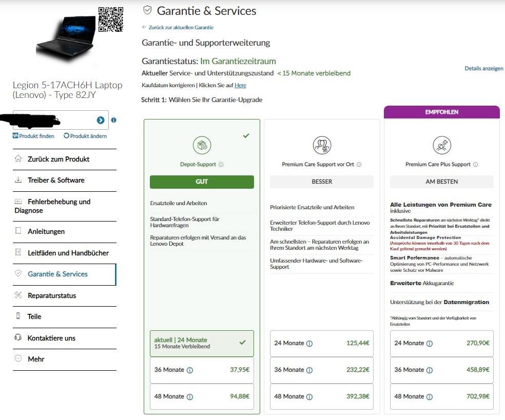The height and width of the screenshot is (420, 505).
Task: Expand the Mehr menu item
Action: tap(65, 359)
